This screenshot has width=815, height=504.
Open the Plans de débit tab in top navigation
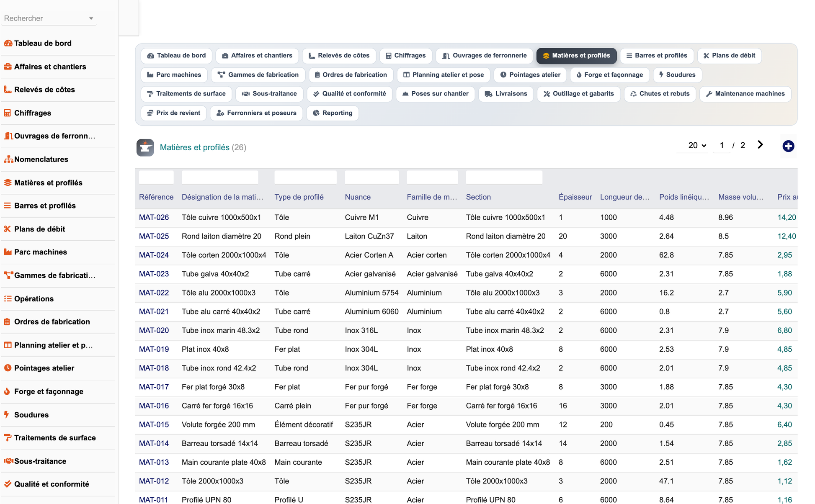pyautogui.click(x=729, y=56)
